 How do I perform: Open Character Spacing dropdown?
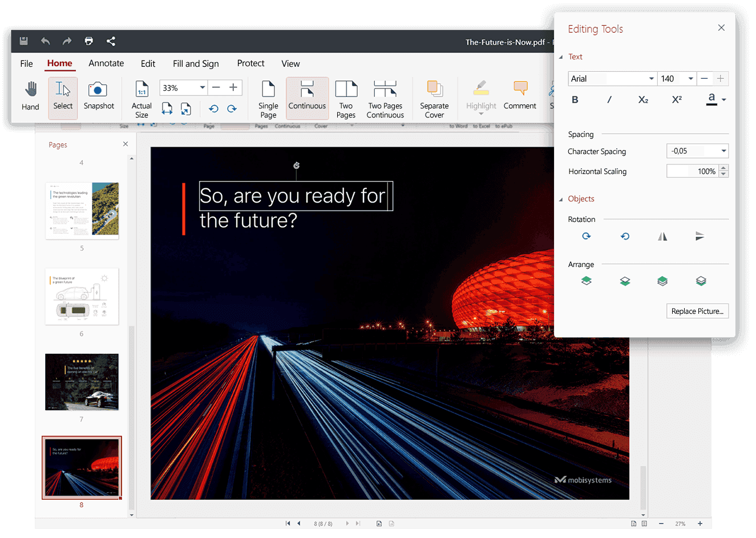[x=723, y=151]
